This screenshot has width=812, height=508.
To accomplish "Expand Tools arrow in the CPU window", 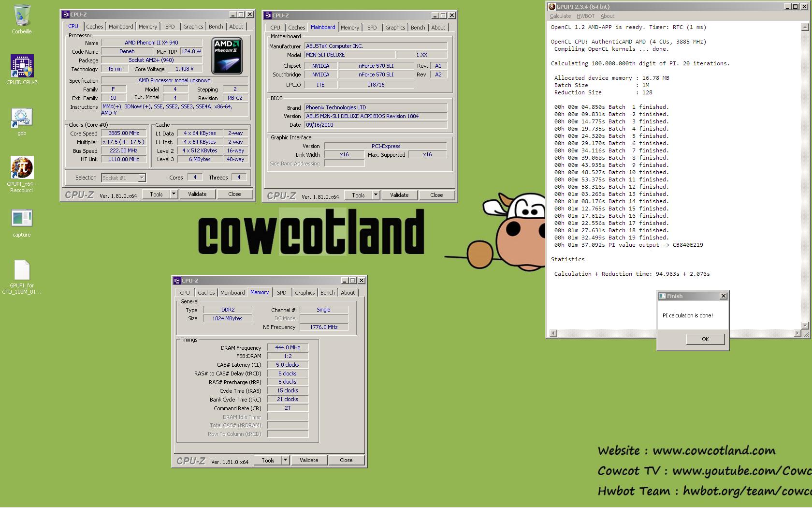I will click(x=174, y=194).
